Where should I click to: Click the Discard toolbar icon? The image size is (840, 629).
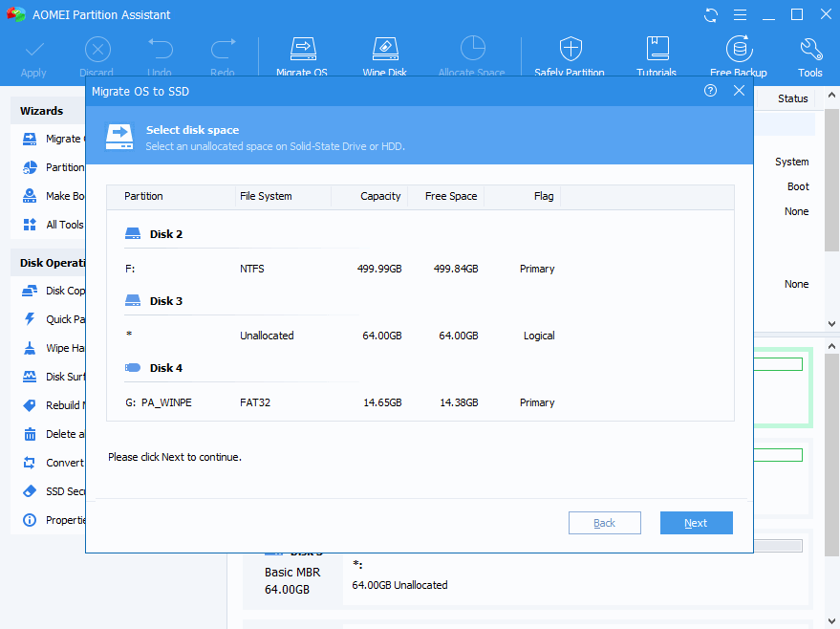pos(97,50)
